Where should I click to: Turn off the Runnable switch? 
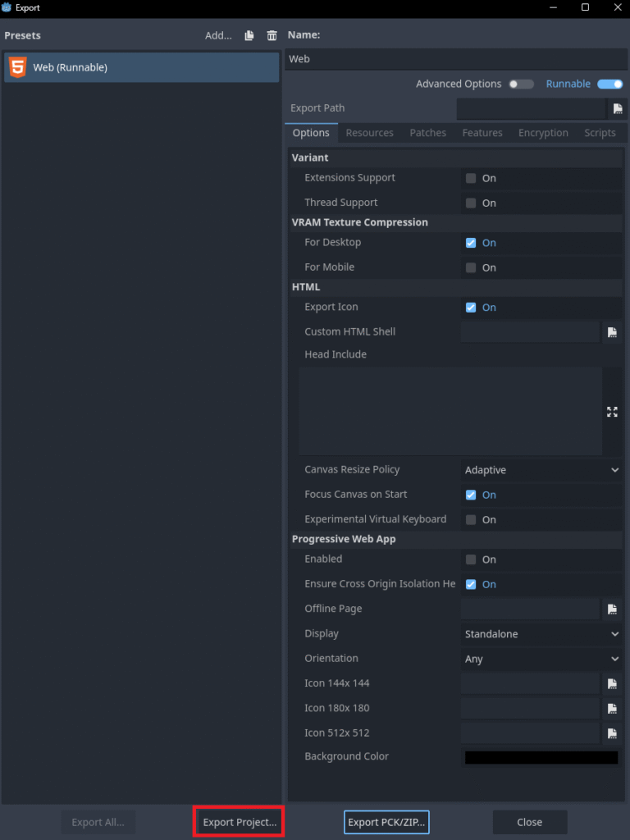coord(609,84)
